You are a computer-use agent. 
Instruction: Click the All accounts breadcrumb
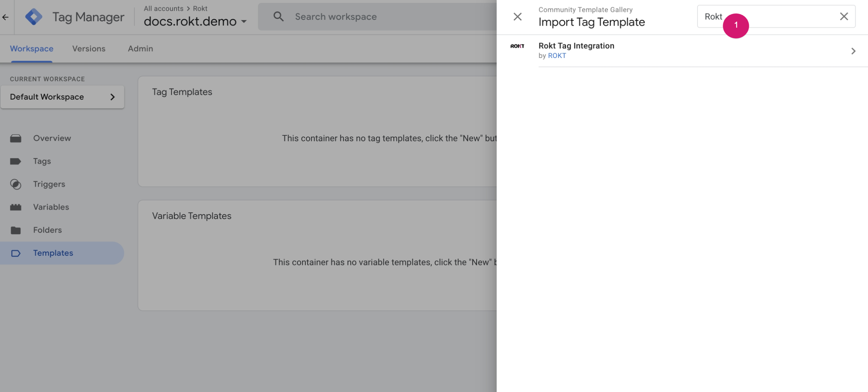click(x=163, y=9)
